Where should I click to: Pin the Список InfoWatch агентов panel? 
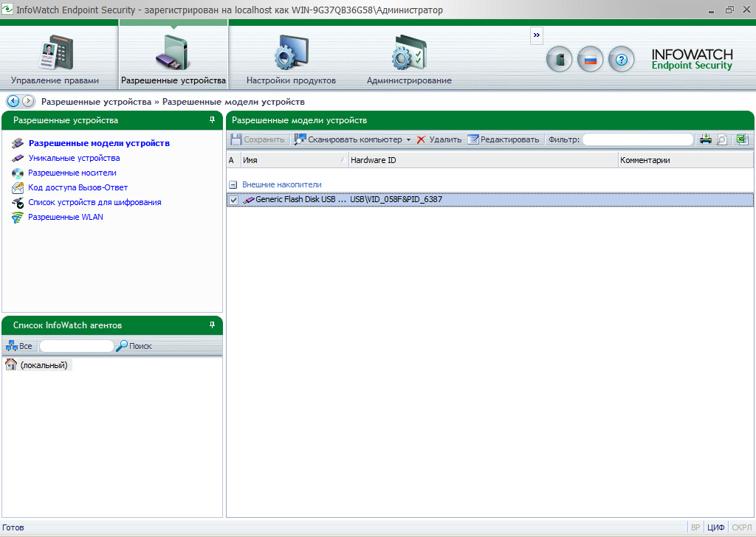(212, 325)
